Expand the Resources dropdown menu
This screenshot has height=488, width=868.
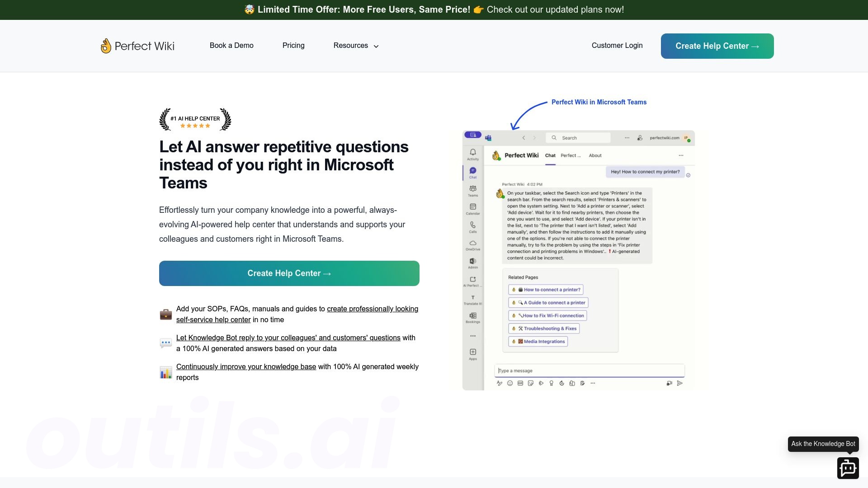[356, 45]
